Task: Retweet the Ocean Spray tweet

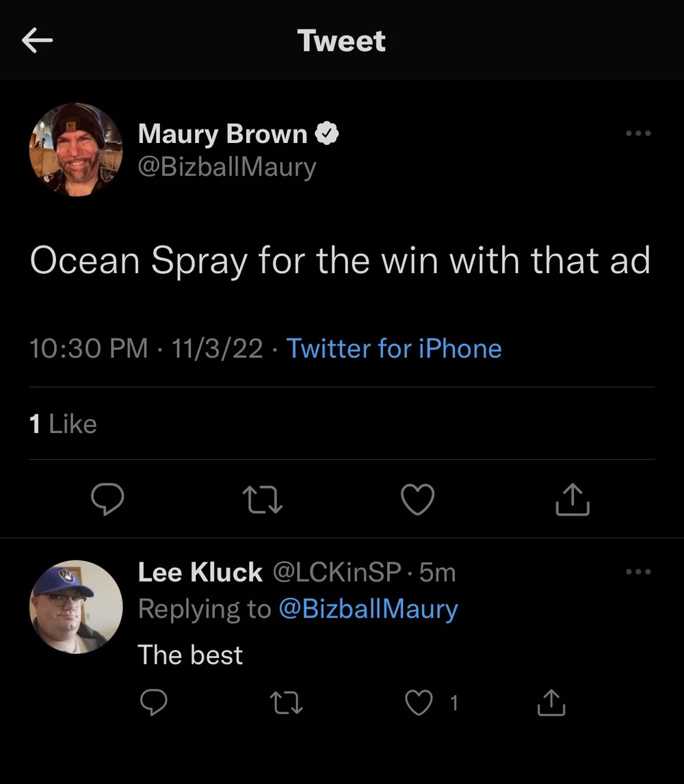Action: pyautogui.click(x=263, y=499)
